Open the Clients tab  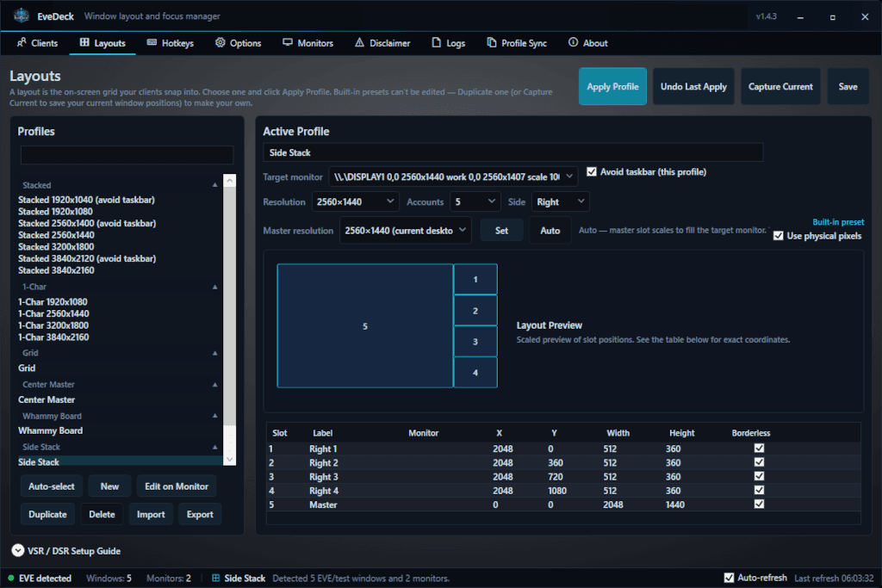tap(37, 43)
